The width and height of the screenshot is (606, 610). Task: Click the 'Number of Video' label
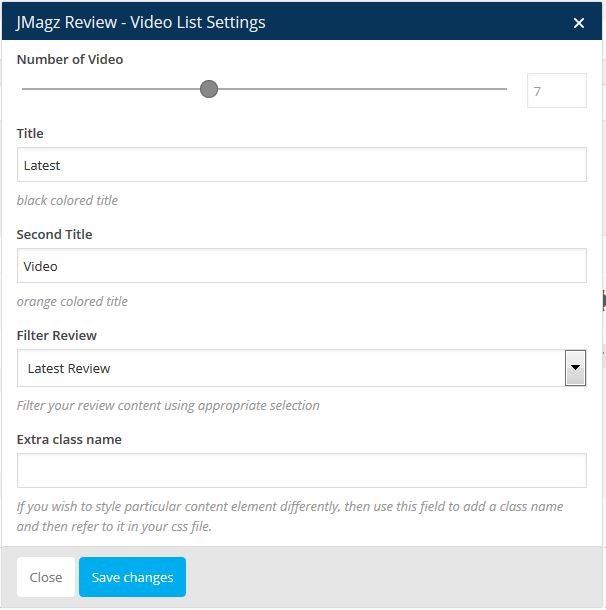click(x=70, y=60)
